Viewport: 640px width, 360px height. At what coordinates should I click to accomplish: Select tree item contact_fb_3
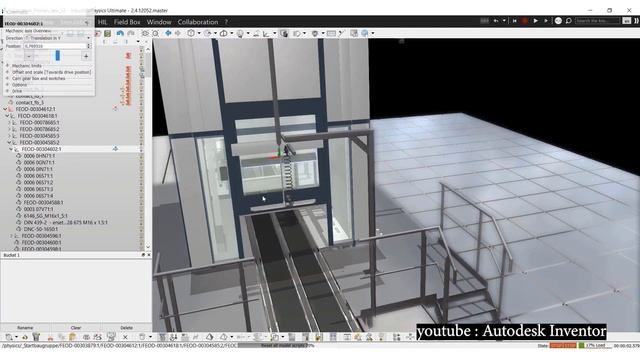(29, 102)
